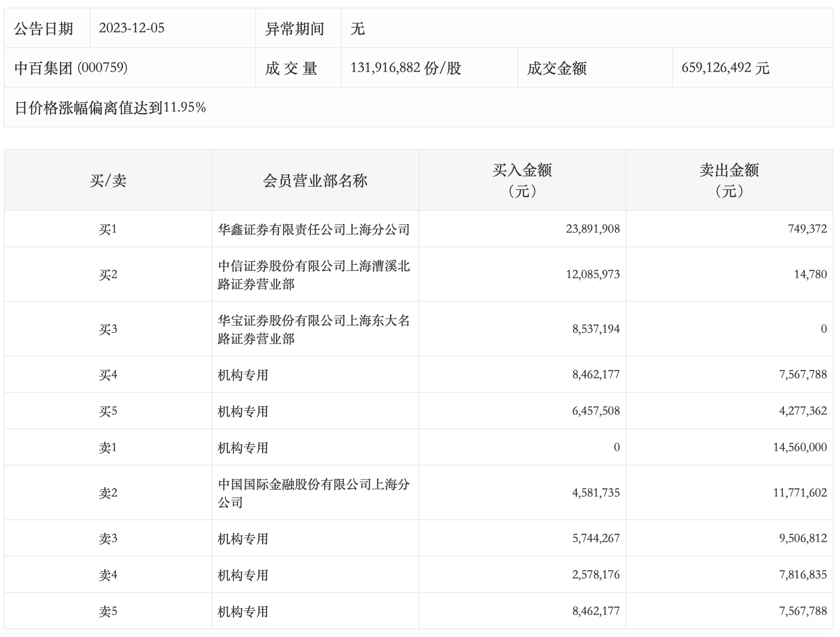Select the 0 buy amount in row 卖1
840x637 pixels.
pos(617,448)
